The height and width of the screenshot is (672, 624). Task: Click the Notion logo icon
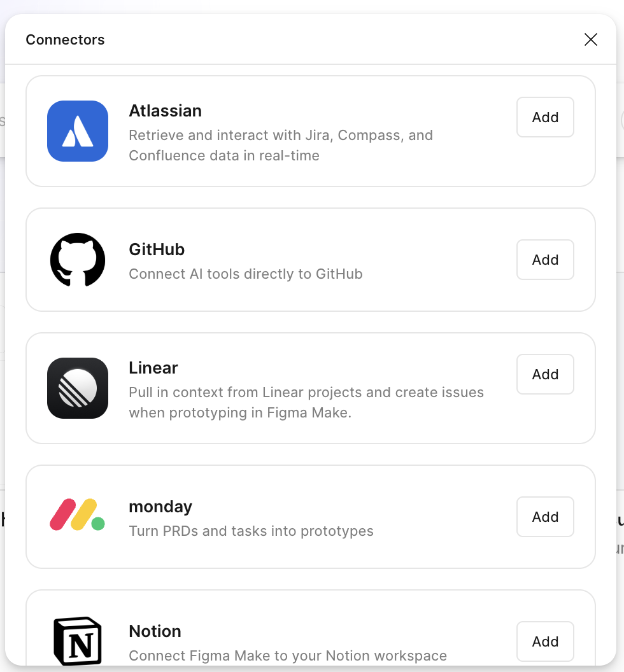click(78, 640)
